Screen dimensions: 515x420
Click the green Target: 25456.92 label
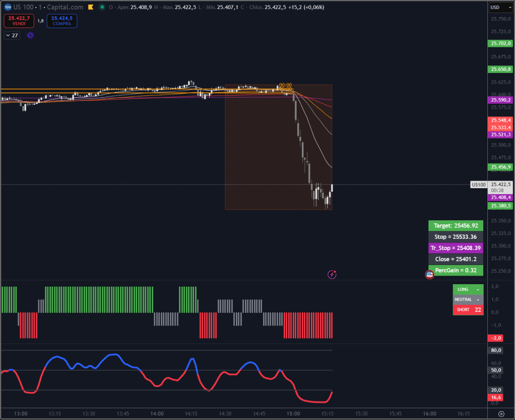click(x=455, y=225)
